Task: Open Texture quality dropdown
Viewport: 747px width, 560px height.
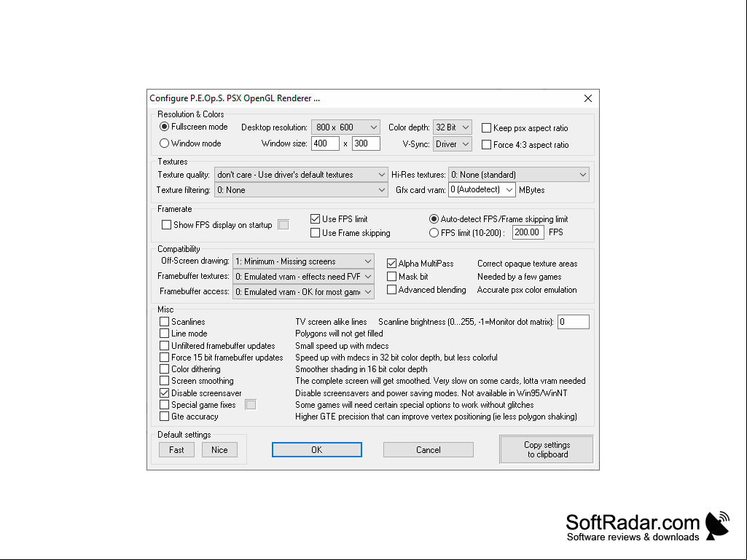Action: coord(300,175)
